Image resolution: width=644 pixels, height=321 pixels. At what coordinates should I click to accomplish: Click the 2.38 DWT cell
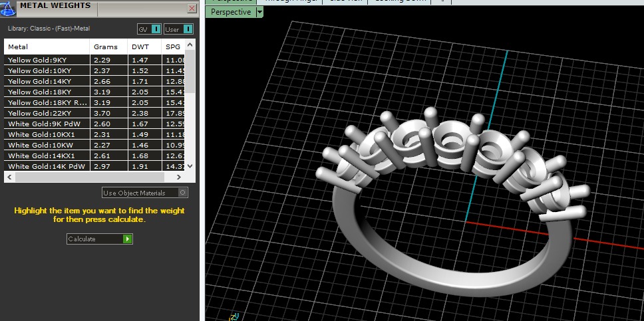[144, 113]
